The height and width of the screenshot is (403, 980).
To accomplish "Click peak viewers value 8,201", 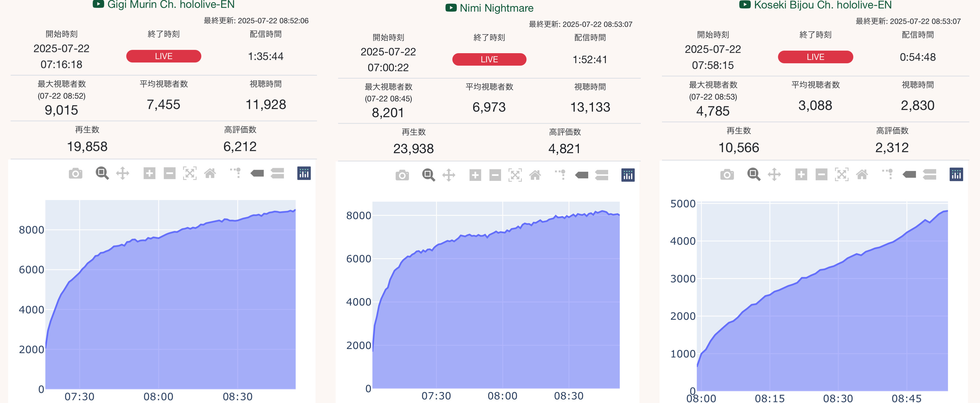I will [x=388, y=113].
